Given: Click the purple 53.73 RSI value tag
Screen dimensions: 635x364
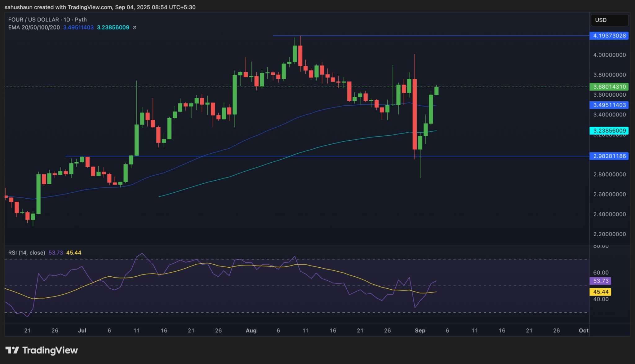Looking at the screenshot, I should click(x=600, y=281).
